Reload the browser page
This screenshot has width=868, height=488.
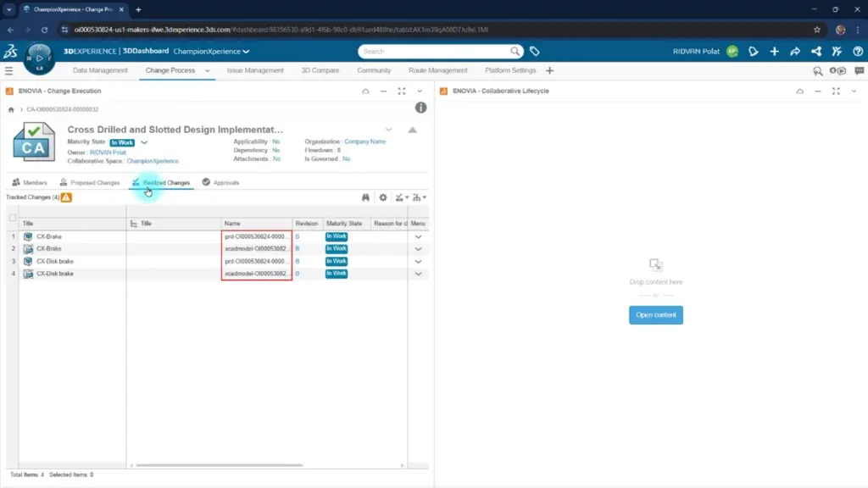pyautogui.click(x=44, y=30)
